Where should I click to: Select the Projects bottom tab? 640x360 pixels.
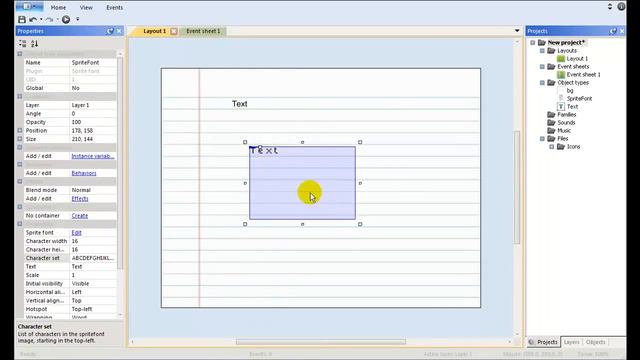(x=543, y=342)
